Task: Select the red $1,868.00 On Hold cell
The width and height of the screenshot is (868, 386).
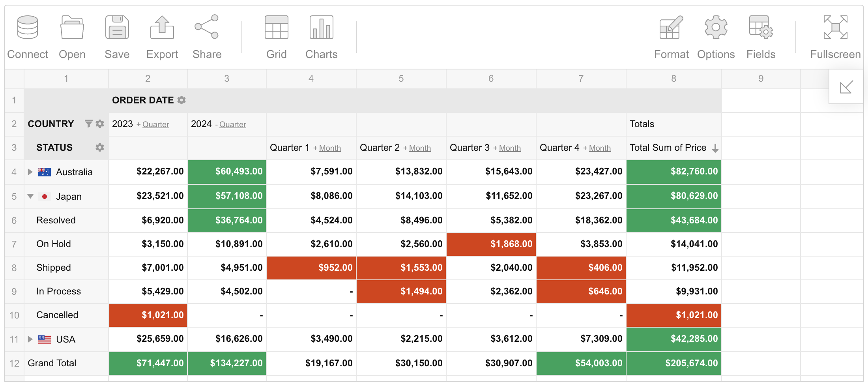Action: (491, 244)
